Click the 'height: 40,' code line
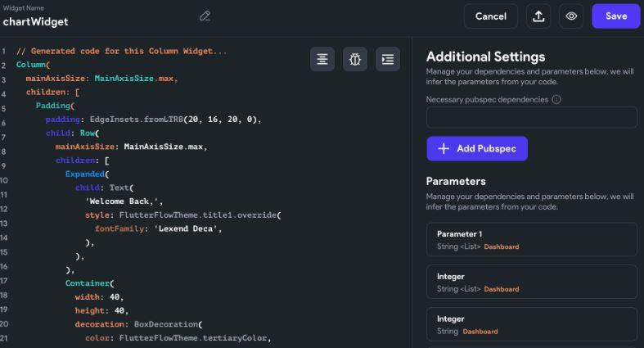 tap(101, 310)
